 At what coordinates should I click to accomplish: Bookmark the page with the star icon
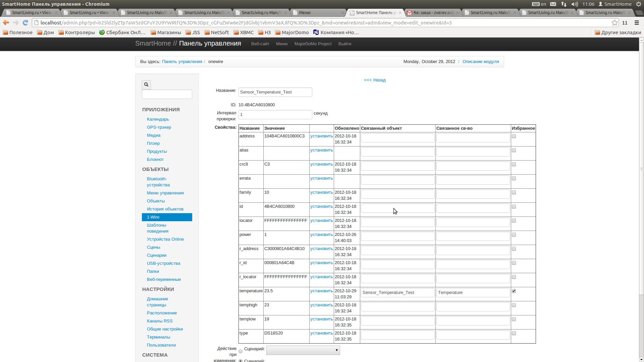point(614,23)
